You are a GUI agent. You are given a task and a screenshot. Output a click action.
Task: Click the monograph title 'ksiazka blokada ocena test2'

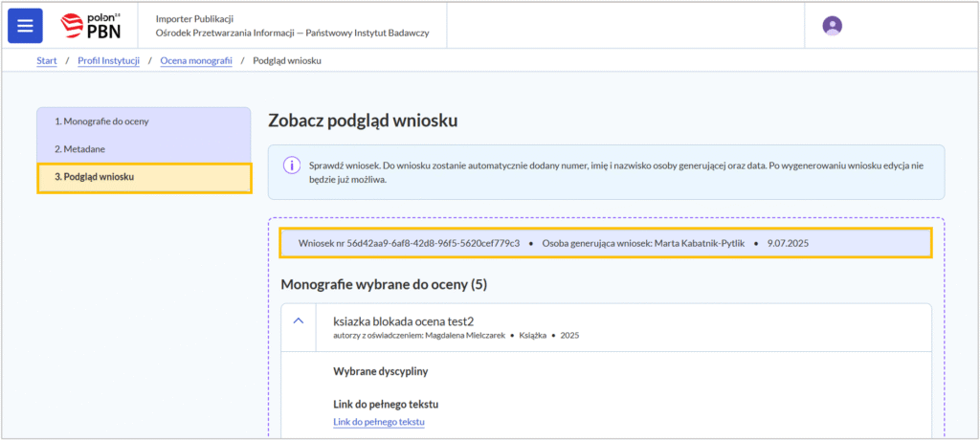(403, 320)
